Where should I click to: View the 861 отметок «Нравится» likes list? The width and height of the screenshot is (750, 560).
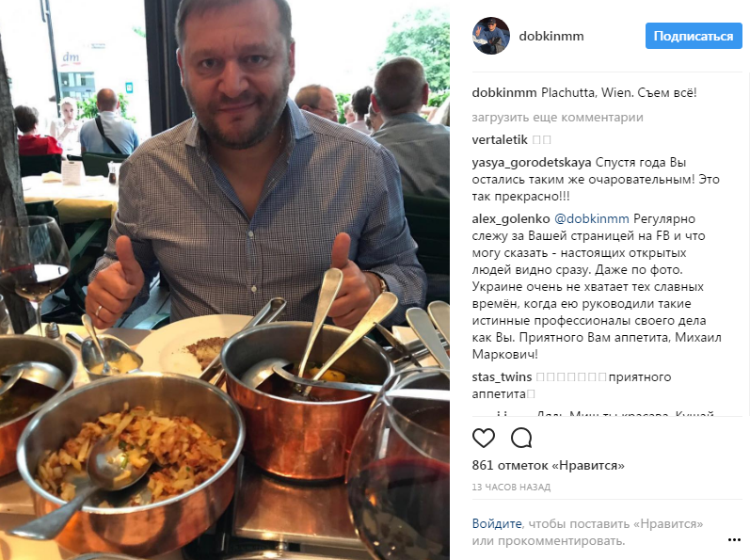[549, 465]
